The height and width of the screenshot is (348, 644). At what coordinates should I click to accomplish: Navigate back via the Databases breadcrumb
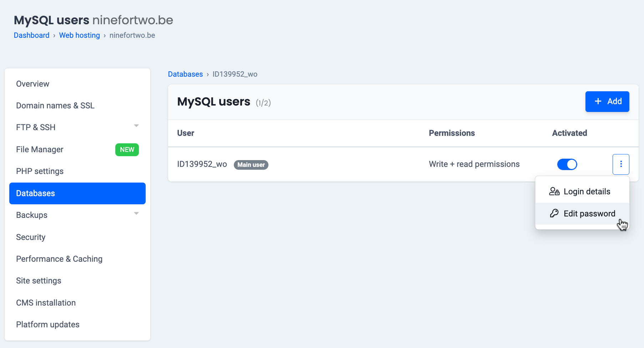185,74
